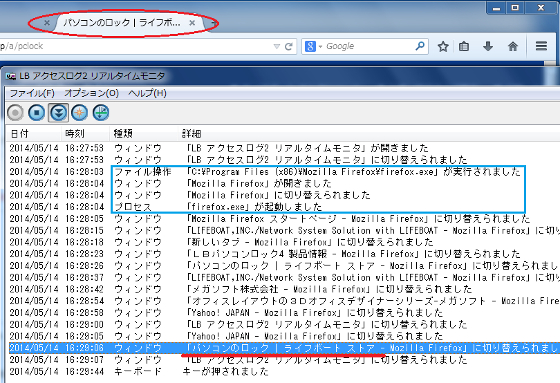The image size is (560, 383).
Task: Close the パソコンのロック | ライフボ... tab
Action: (192, 23)
